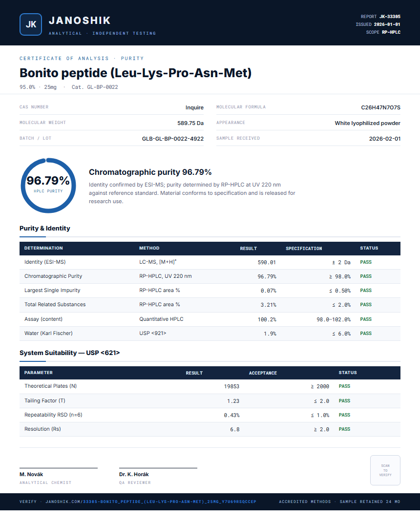
Task: Click the Bonito peptide heading
Action: tap(135, 72)
